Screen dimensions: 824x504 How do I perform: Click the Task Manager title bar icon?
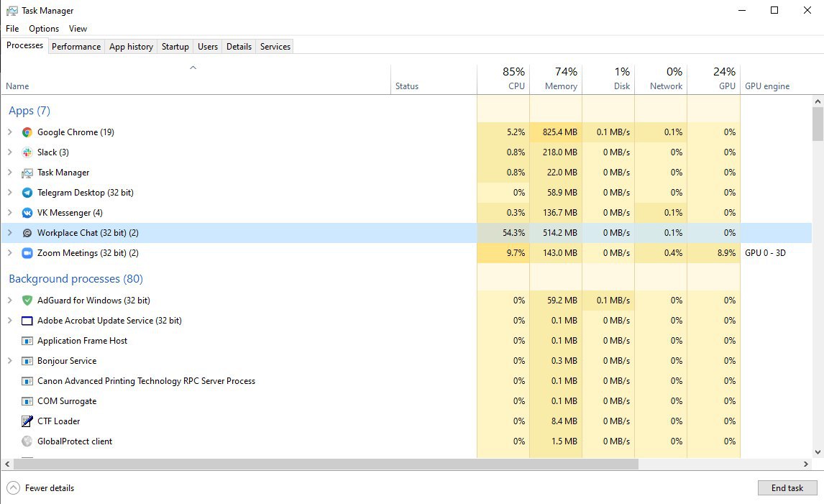pyautogui.click(x=12, y=11)
